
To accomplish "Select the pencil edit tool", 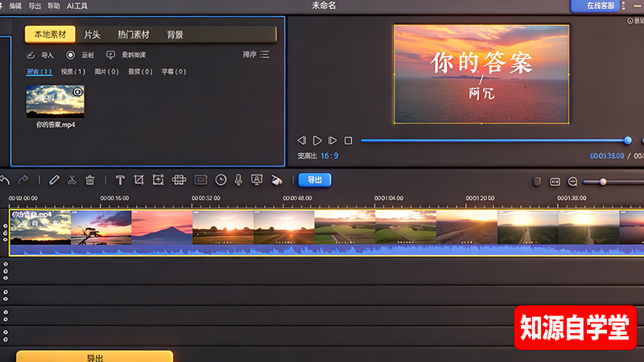I will [54, 179].
